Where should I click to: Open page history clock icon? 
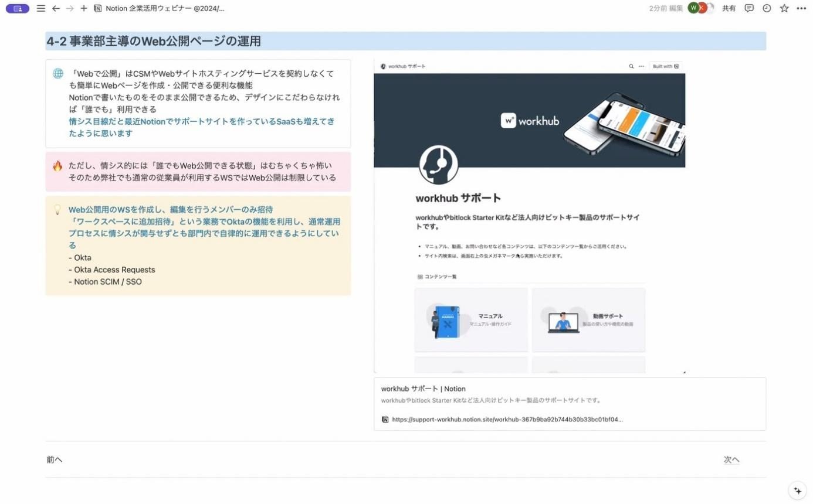(x=767, y=8)
